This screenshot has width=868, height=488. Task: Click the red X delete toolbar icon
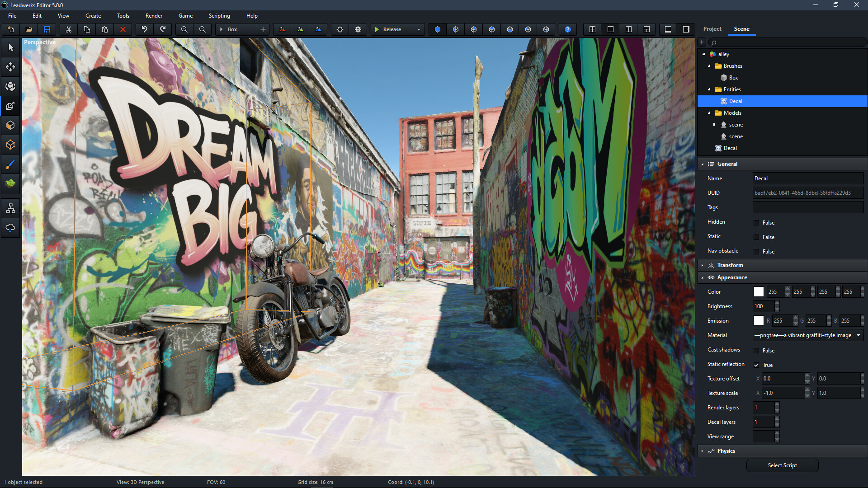point(123,29)
